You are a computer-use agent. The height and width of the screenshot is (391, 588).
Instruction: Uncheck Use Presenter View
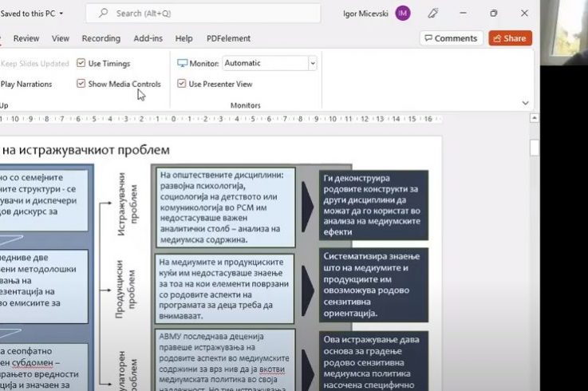[x=182, y=84]
